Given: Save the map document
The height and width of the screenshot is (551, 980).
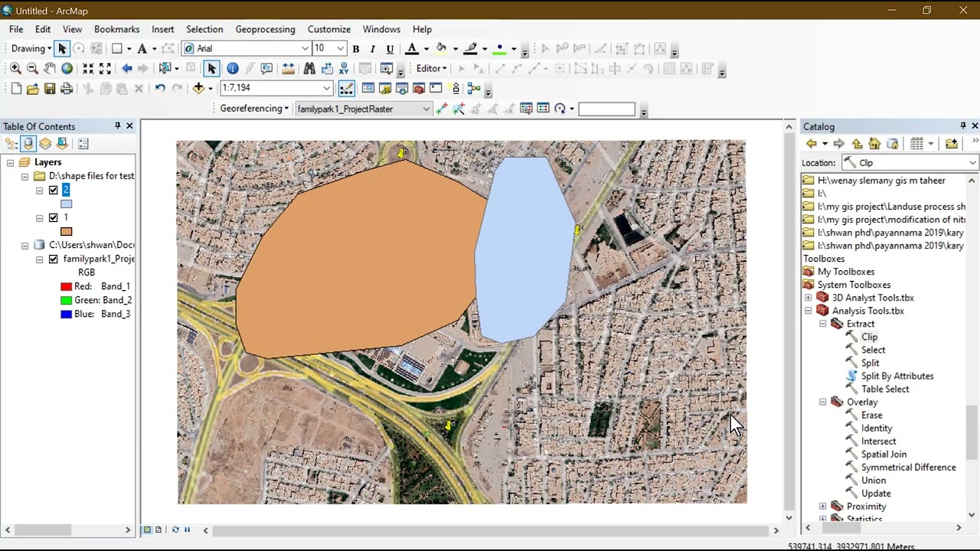Looking at the screenshot, I should [x=50, y=89].
